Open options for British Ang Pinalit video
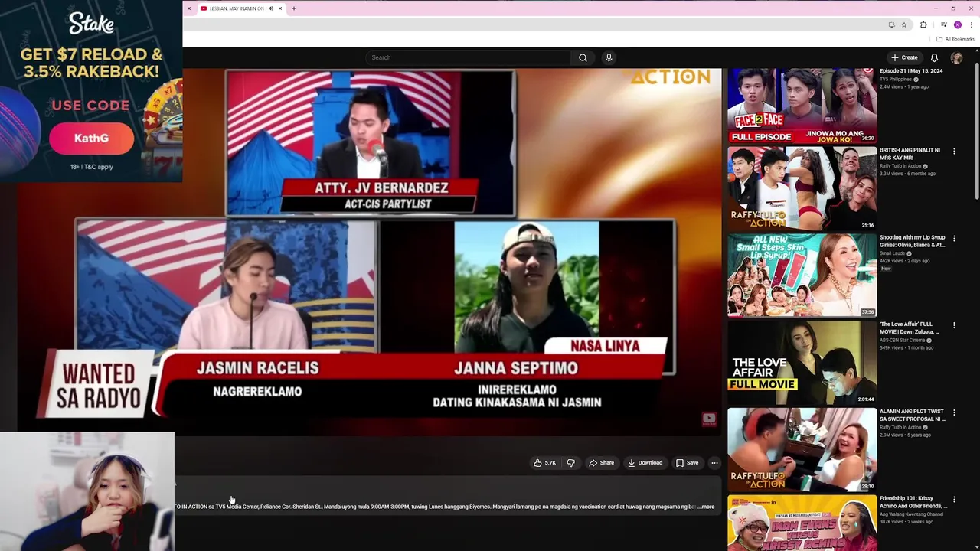Image resolution: width=980 pixels, height=551 pixels. (x=954, y=152)
